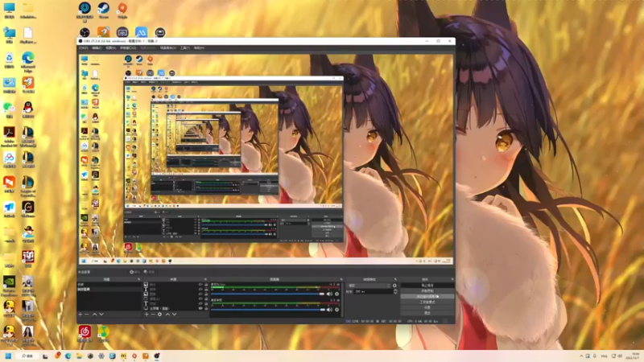Open transition properties gear in Scene Transitions panel

click(x=394, y=286)
